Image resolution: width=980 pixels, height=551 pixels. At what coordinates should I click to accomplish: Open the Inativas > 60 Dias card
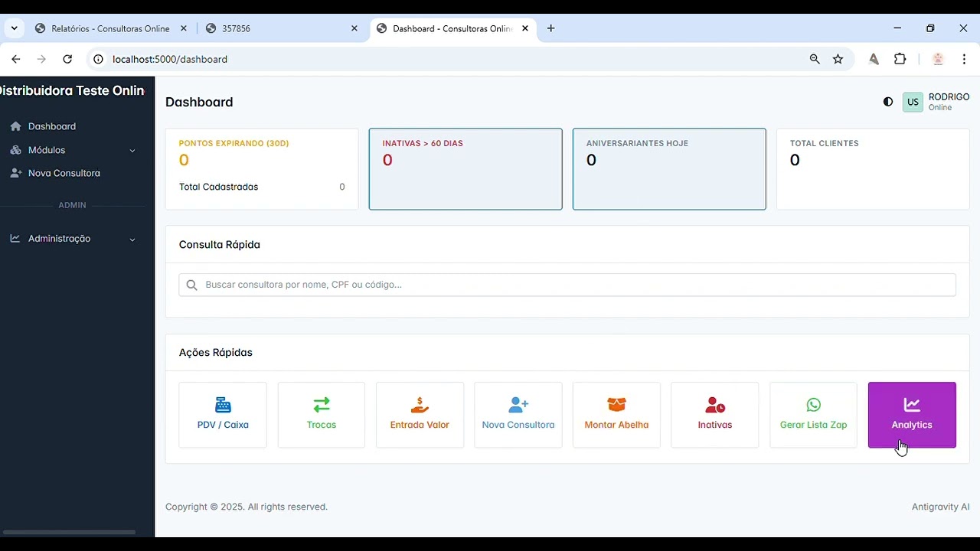[465, 169]
